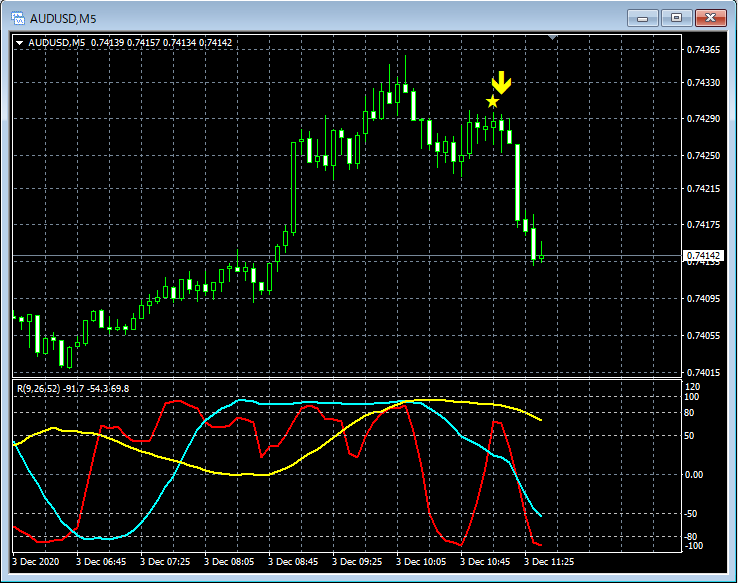Minimize the AUDUSD,M5 chart window
Viewport: 739px width, 583px height.
tap(646, 17)
